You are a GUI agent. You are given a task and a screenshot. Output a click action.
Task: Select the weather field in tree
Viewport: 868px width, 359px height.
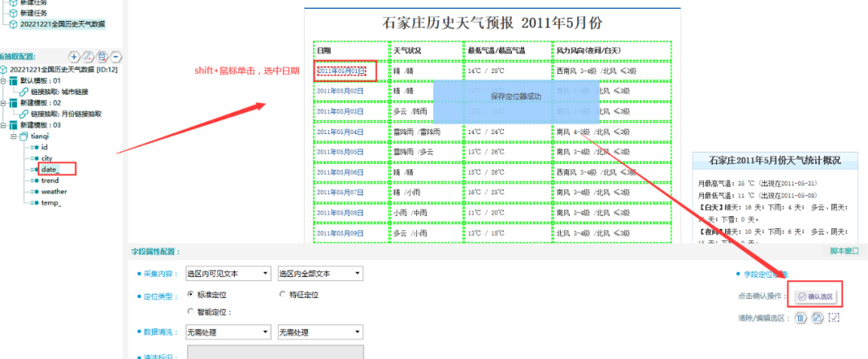[x=54, y=192]
